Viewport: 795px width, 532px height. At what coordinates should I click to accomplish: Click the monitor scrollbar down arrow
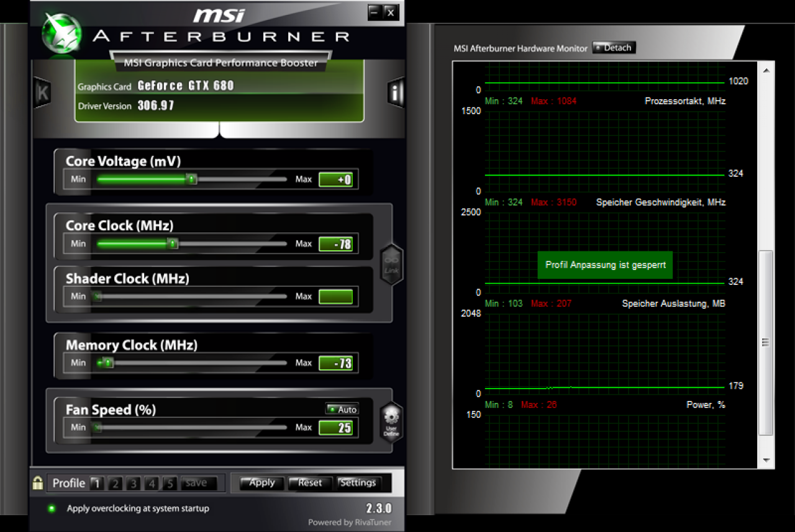[x=766, y=461]
